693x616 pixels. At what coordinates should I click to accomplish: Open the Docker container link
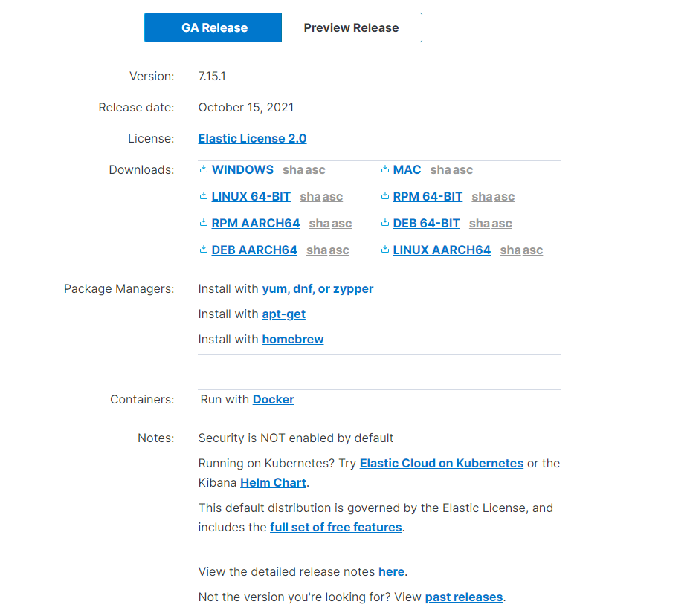coord(273,399)
